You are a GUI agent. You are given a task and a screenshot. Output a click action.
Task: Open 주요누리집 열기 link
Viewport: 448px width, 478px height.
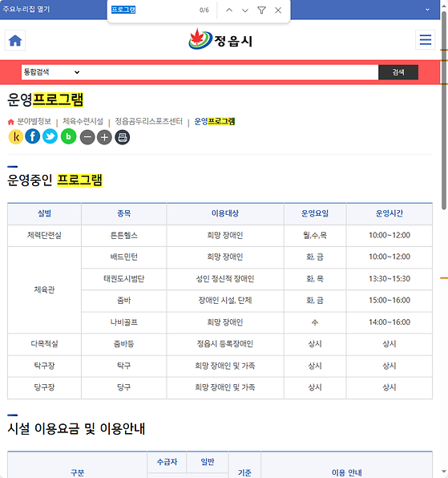[26, 9]
